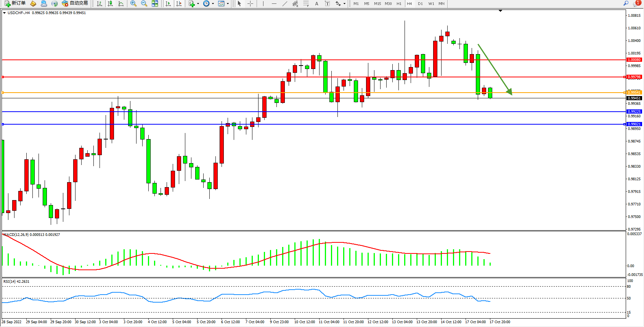Zoom out of the chart

(144, 3)
